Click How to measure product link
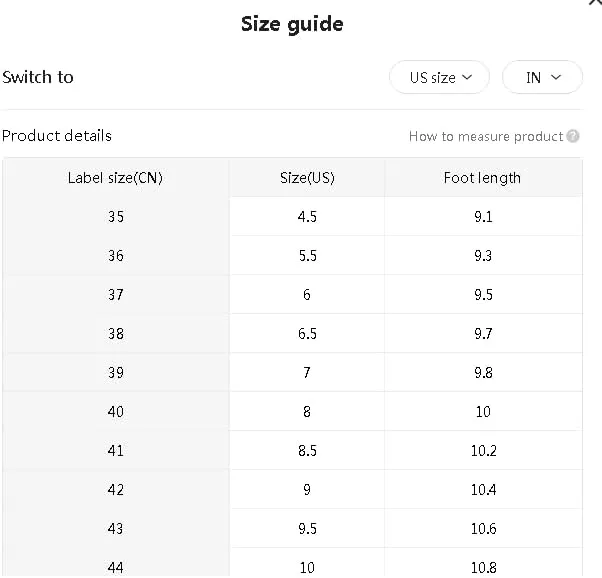 point(485,136)
